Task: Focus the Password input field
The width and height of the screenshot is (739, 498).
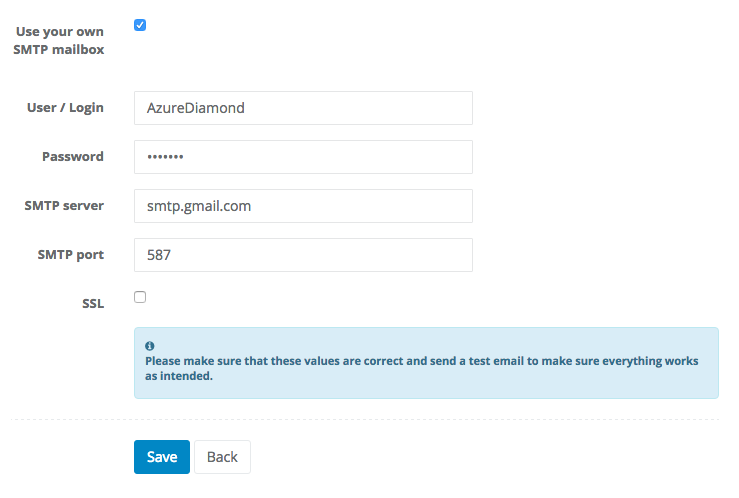Action: (302, 157)
